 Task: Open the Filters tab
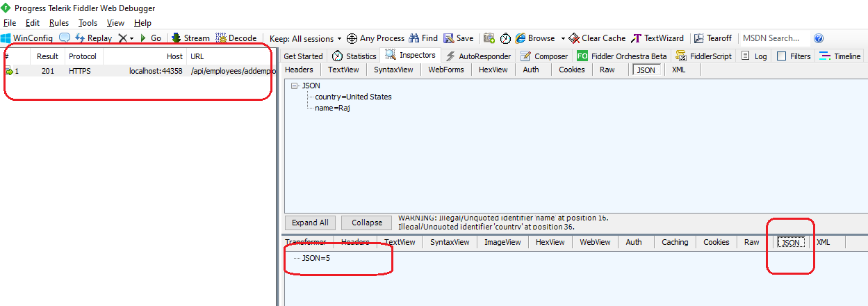794,56
